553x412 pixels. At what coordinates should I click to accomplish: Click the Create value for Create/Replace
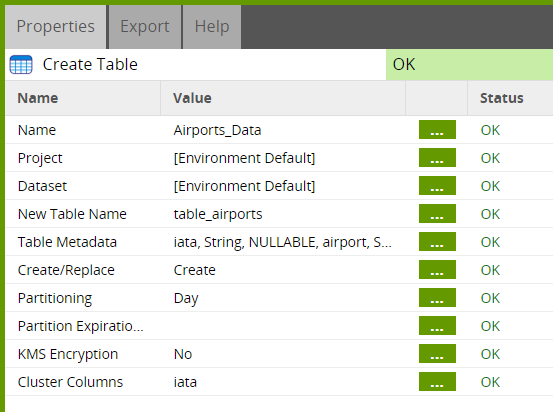point(194,270)
